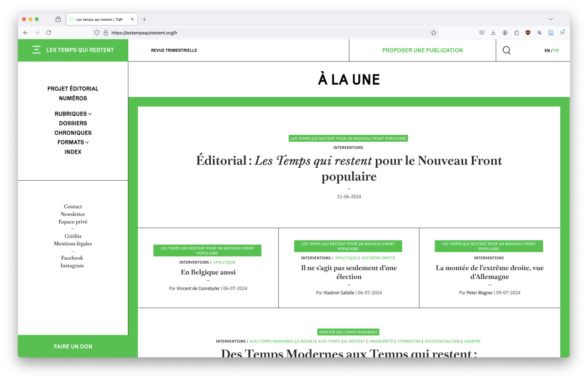This screenshot has height=381, width=588.
Task: Open the Firefox extensions puzzle icon
Action: click(516, 33)
